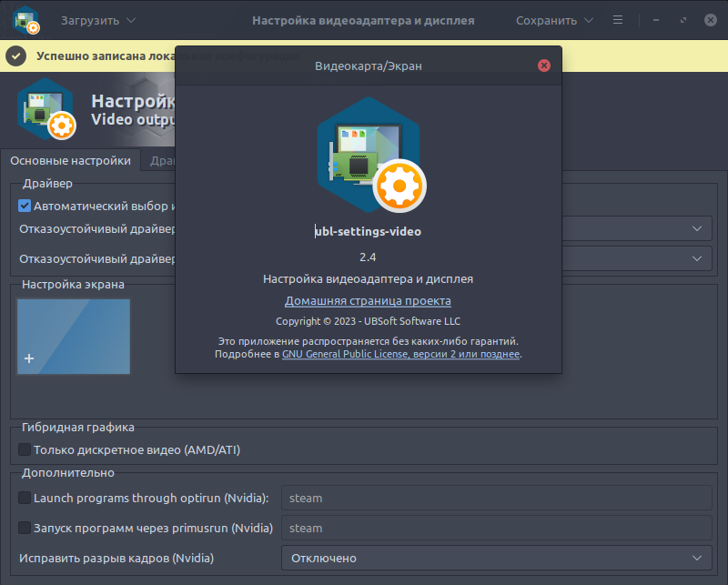Open the GNU General Public License link
Screen dimensions: 728x585
tap(401, 354)
